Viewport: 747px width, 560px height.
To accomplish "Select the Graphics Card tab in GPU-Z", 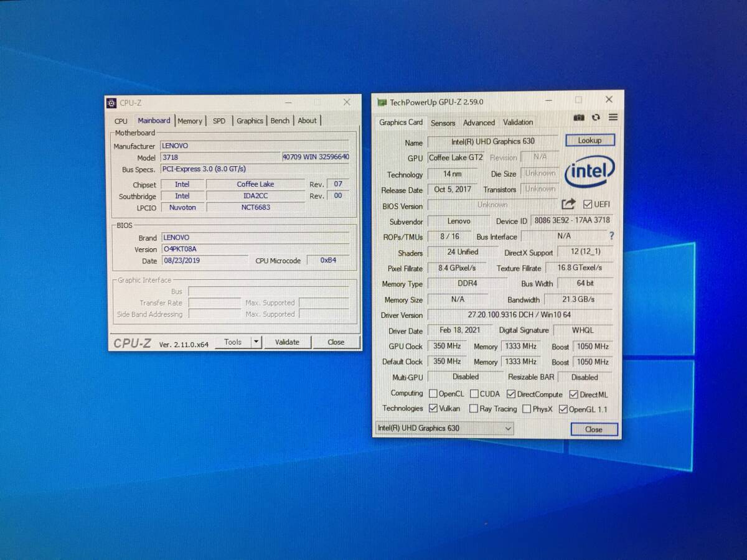I will [401, 122].
